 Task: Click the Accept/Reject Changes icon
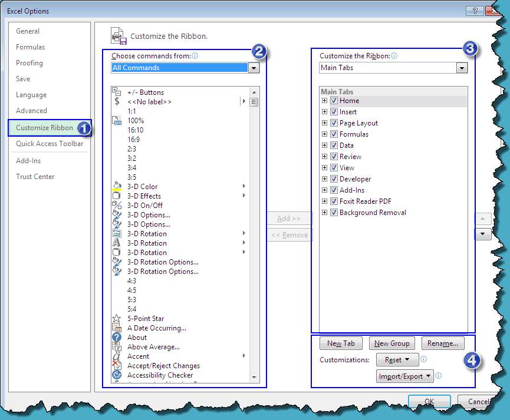point(116,365)
